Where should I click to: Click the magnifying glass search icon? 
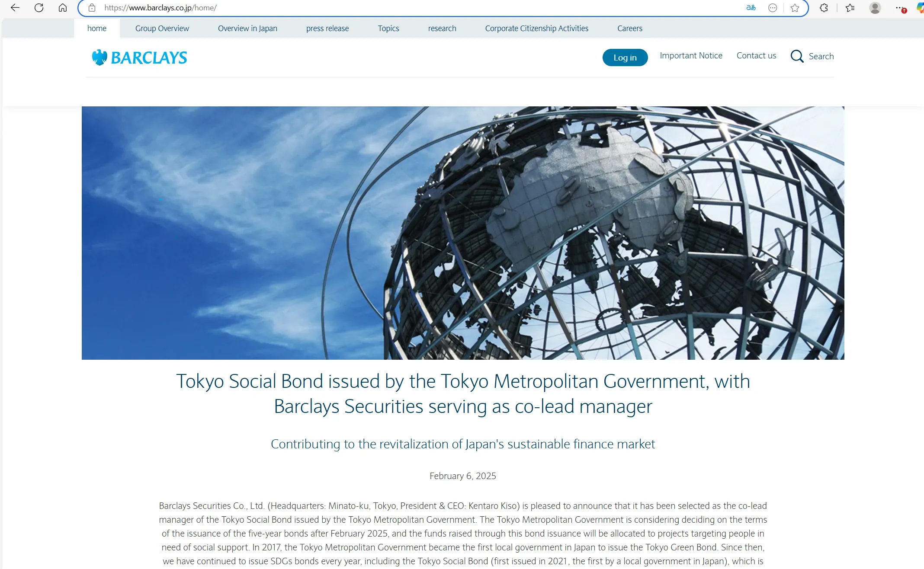tap(797, 56)
